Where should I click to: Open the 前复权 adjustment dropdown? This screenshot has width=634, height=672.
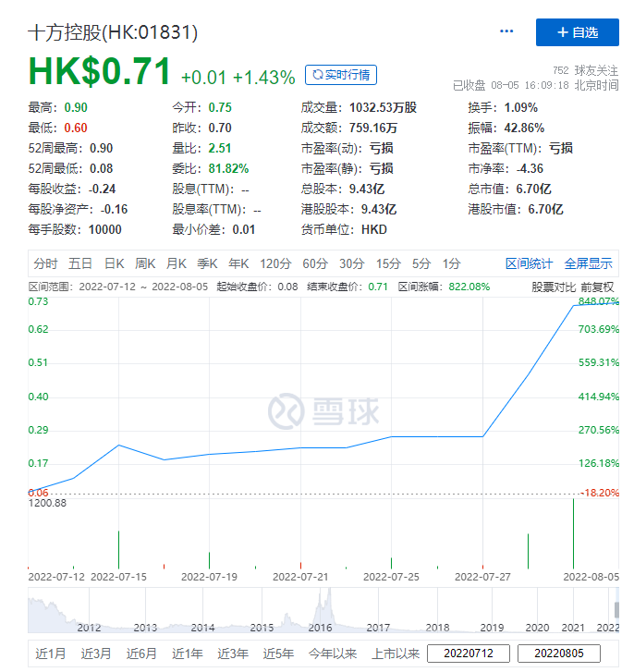point(598,287)
